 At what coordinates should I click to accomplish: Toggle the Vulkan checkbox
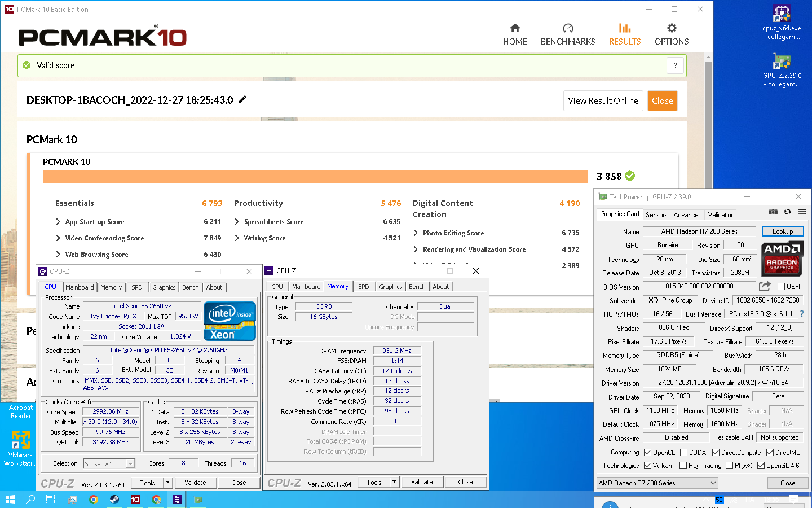point(647,465)
